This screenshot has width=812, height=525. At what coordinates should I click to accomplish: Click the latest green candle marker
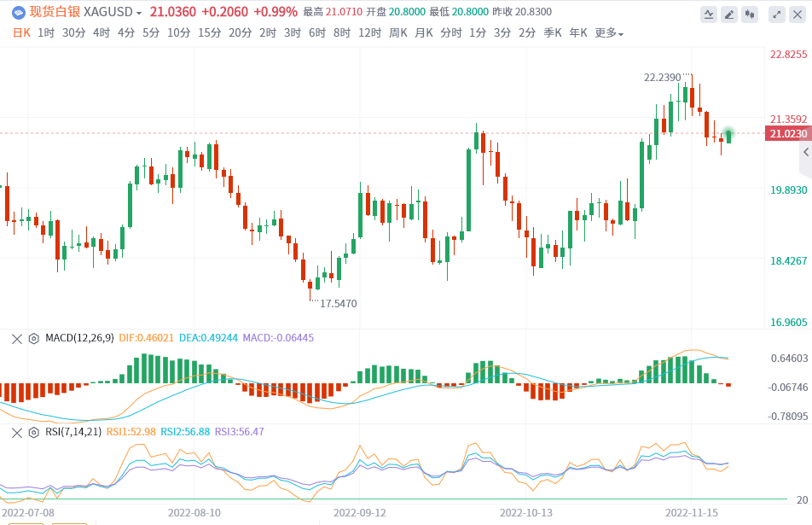pyautogui.click(x=728, y=134)
